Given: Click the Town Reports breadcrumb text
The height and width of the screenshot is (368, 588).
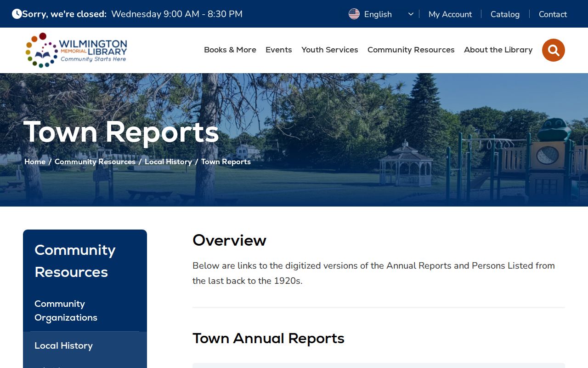Looking at the screenshot, I should point(226,161).
